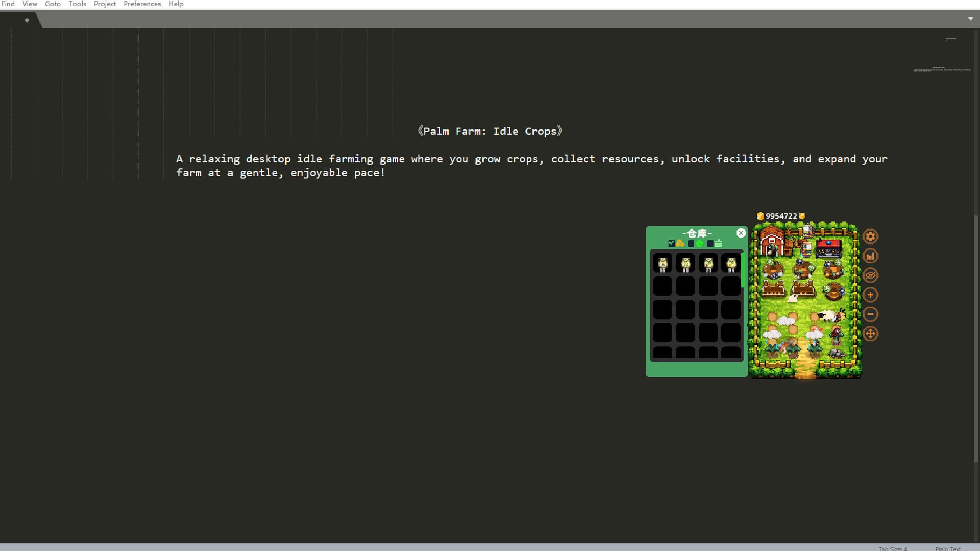
Task: Open the Preferences menu
Action: 142,4
